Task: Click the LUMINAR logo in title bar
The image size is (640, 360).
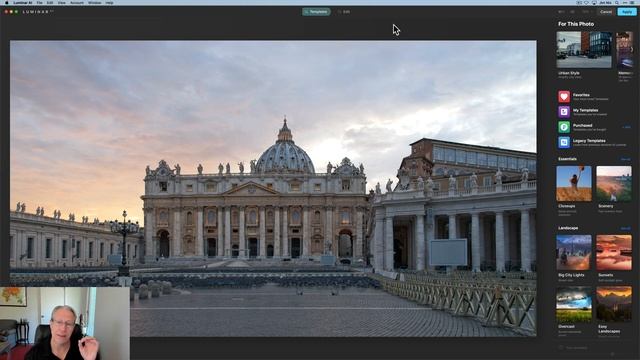Action: 38,12
